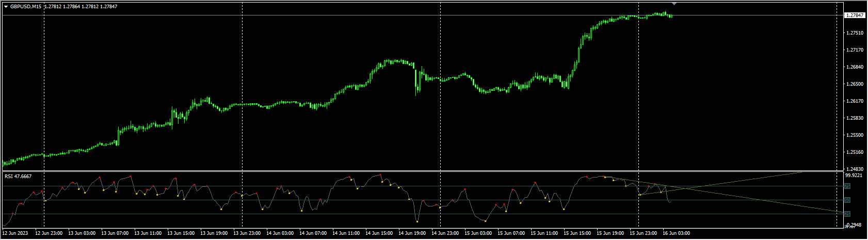Click the 15 Jun 23:00 time label

click(644, 234)
